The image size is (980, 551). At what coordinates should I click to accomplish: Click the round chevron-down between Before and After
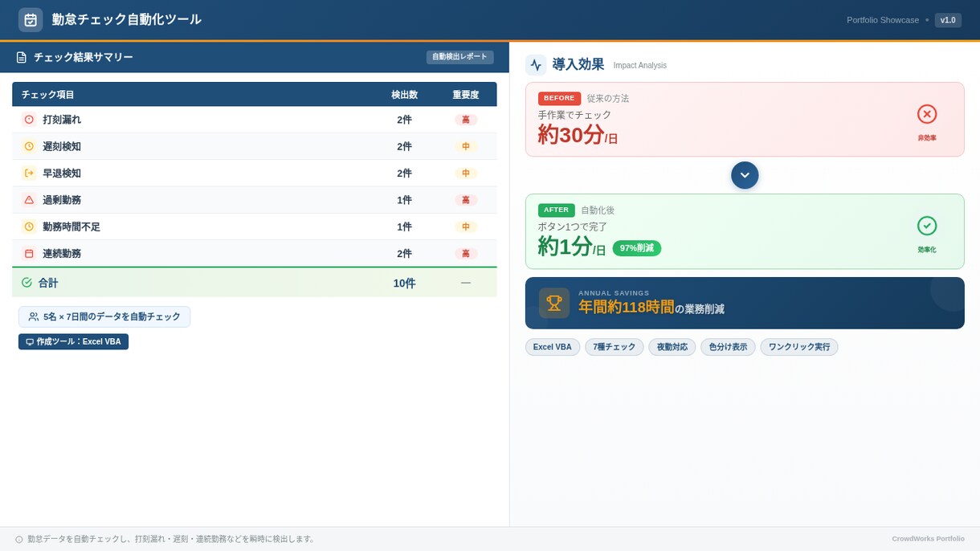point(745,175)
